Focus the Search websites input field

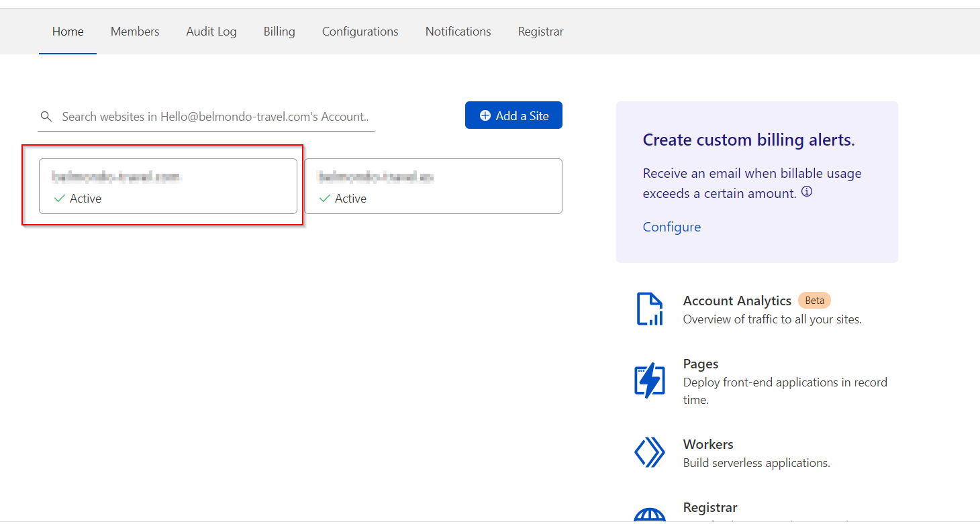[215, 117]
